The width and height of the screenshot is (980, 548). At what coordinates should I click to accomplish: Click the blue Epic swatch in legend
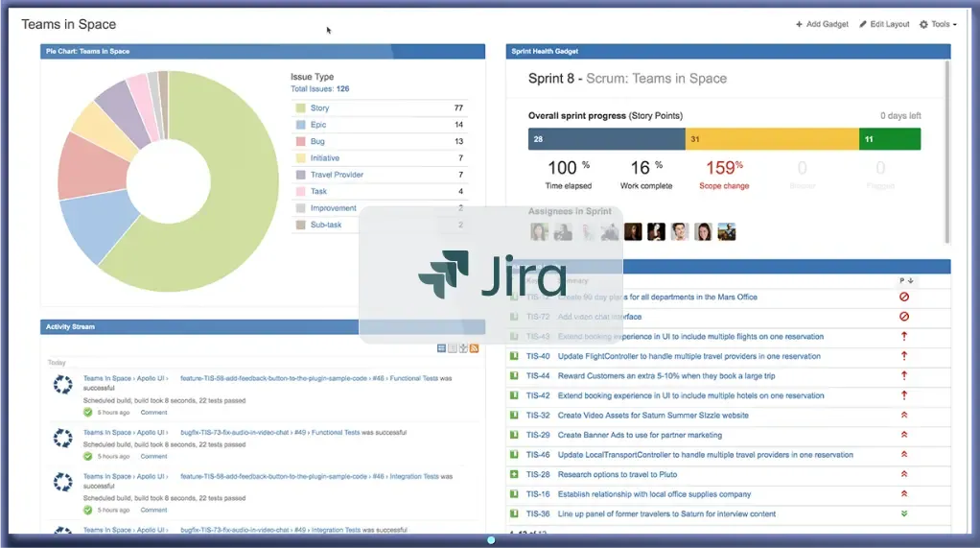coord(301,125)
